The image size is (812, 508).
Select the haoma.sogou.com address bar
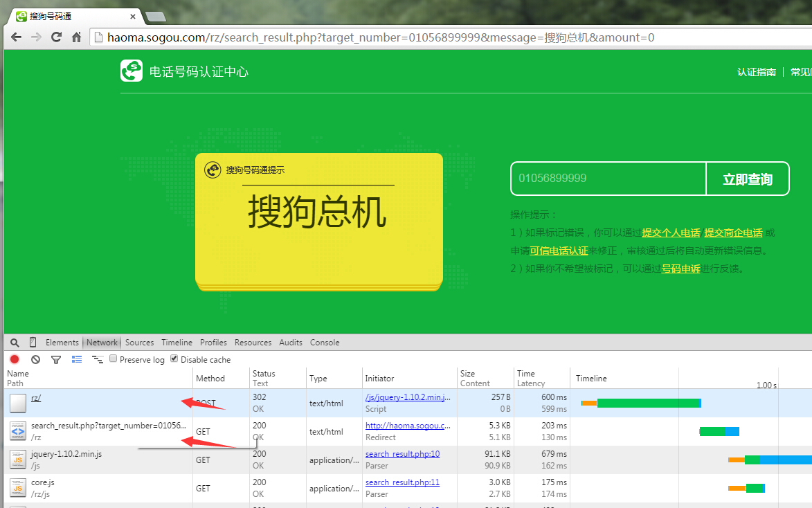pyautogui.click(x=451, y=37)
